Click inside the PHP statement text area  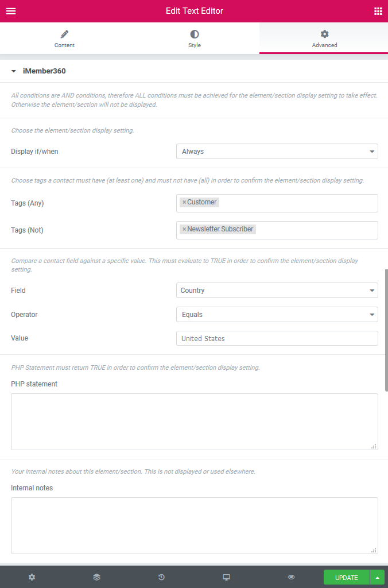[194, 421]
